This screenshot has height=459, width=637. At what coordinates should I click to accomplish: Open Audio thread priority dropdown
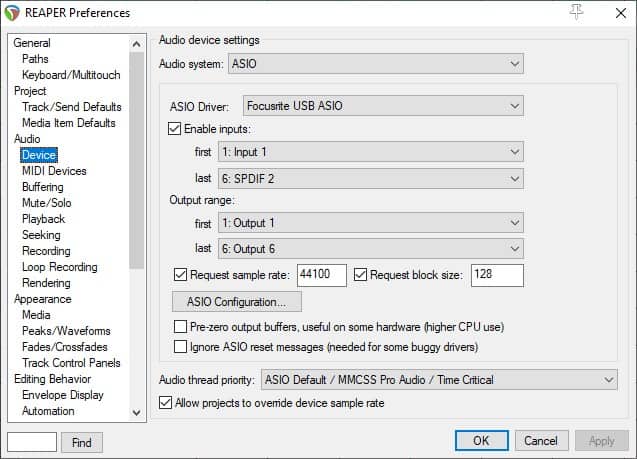(x=439, y=380)
